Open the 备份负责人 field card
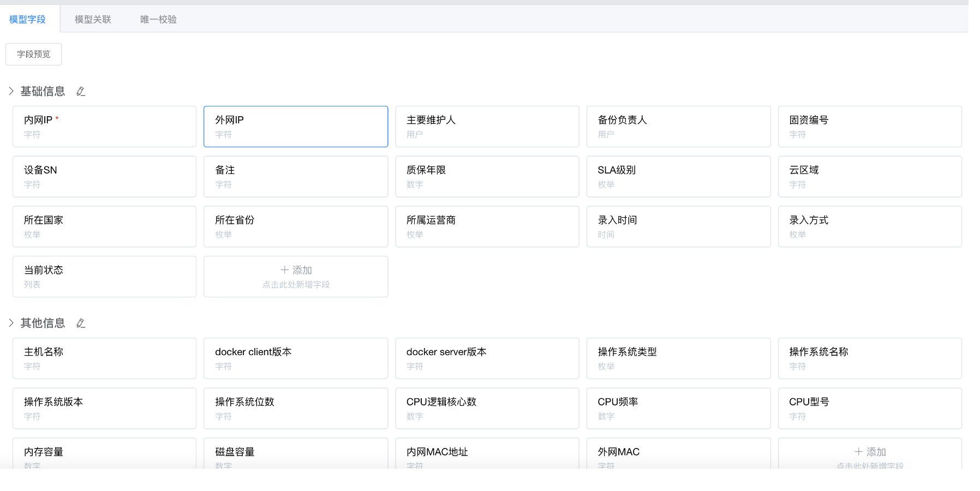 coord(679,127)
